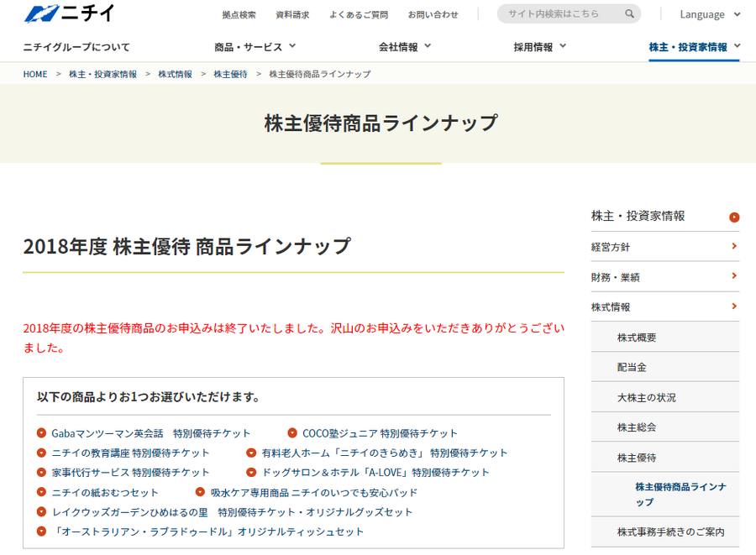
Task: Open 株主・投資家情報 sidebar heading
Action: (638, 216)
